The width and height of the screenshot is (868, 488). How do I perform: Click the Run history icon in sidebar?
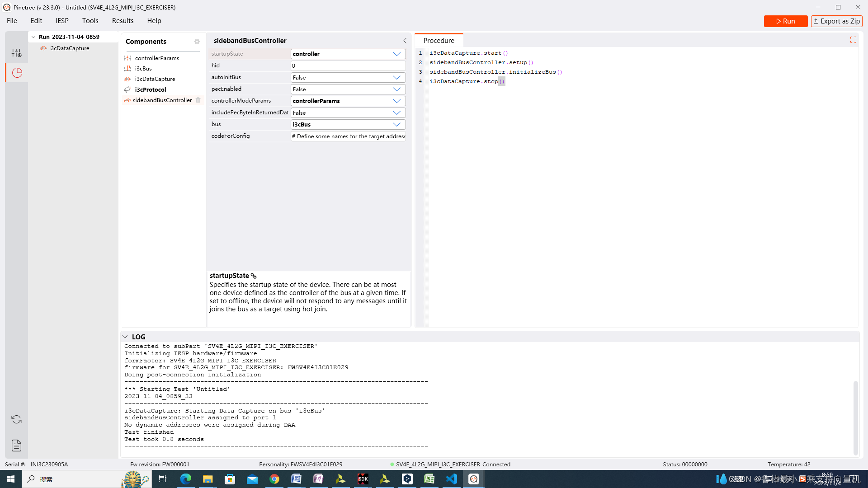click(x=16, y=72)
